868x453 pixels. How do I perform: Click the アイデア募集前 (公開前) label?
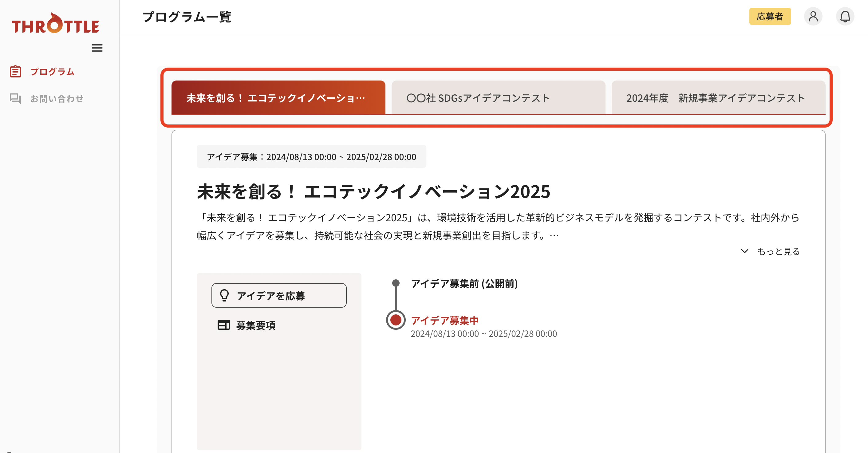pos(464,284)
